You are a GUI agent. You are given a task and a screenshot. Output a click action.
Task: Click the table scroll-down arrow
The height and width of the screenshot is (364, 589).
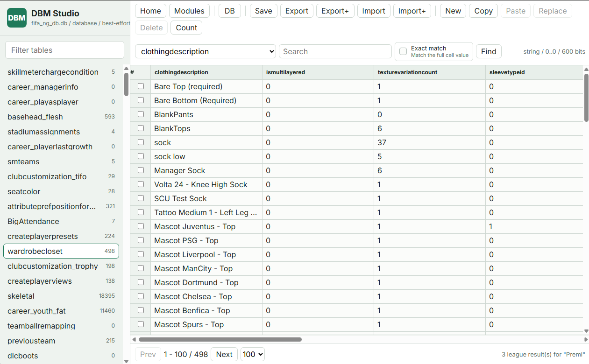586,330
